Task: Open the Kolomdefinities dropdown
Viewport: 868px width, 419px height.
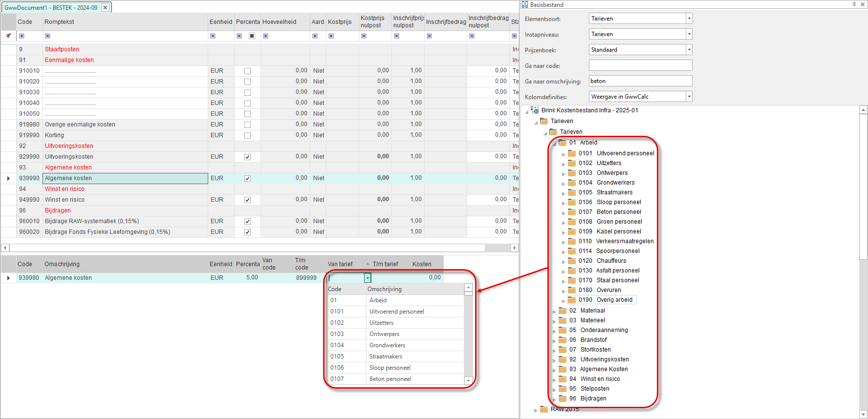Action: coord(689,97)
